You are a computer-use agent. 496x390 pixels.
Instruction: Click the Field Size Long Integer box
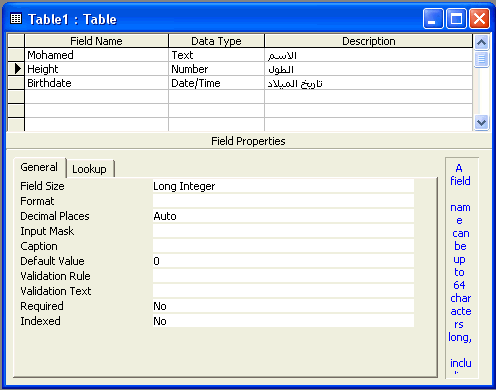(283, 186)
